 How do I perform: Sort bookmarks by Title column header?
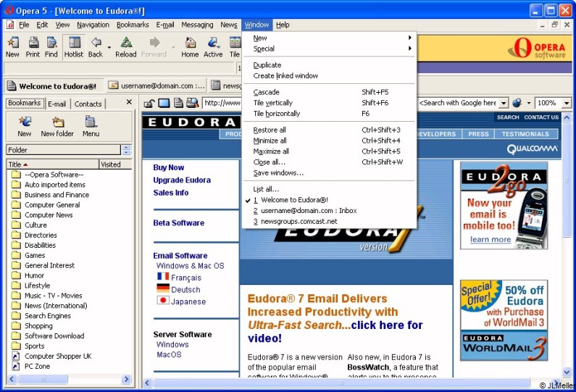click(x=53, y=164)
